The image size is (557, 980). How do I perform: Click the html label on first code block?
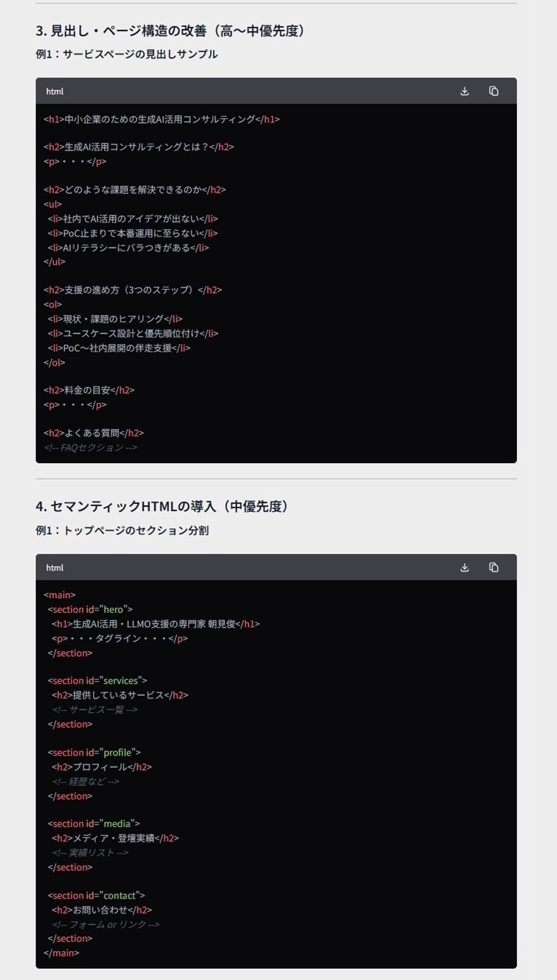tap(55, 91)
